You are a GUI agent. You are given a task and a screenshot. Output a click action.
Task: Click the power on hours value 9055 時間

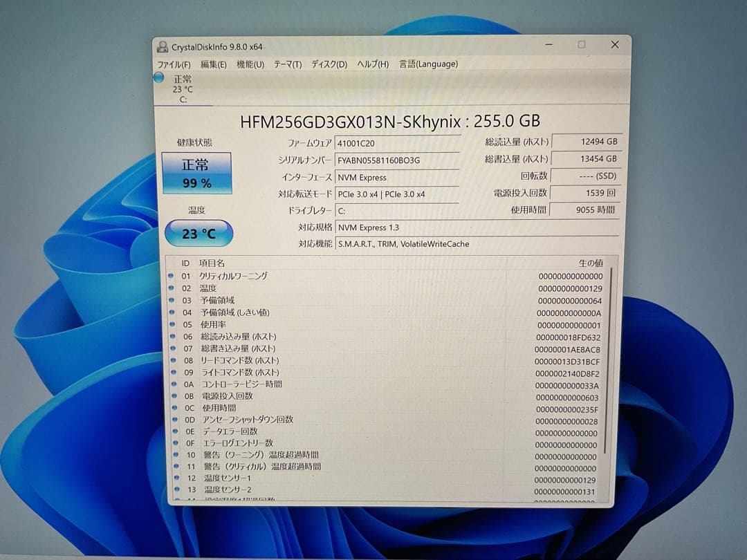[x=584, y=209]
